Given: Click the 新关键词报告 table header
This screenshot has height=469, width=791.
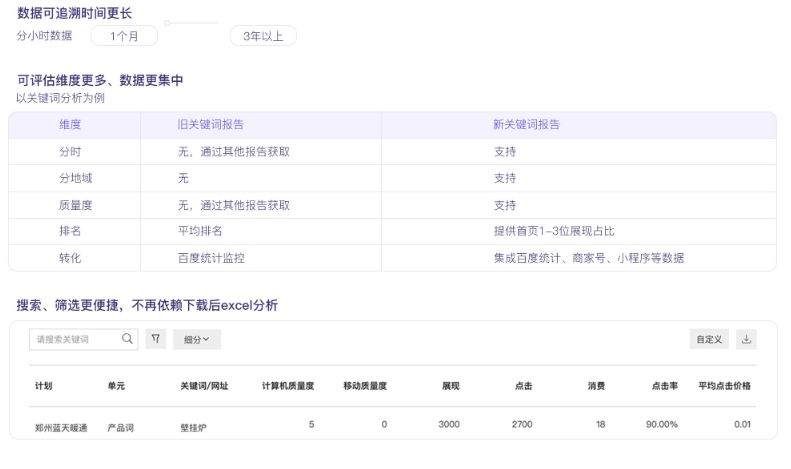Looking at the screenshot, I should click(526, 125).
